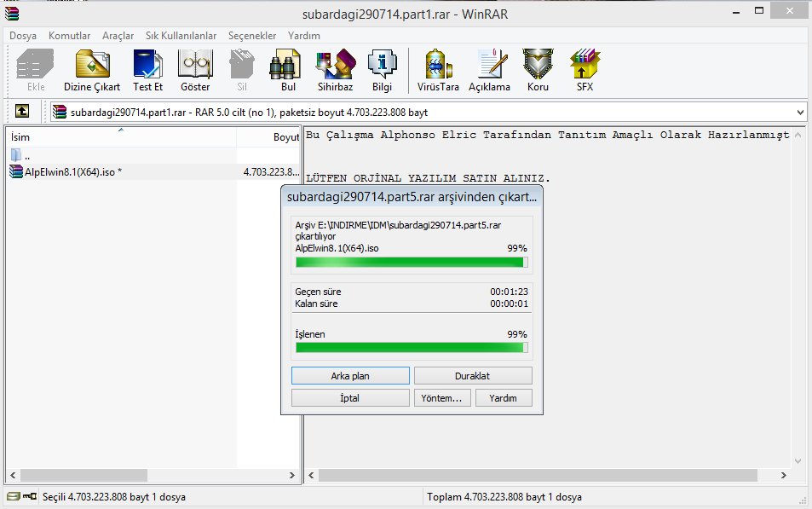The width and height of the screenshot is (812, 509).
Task: Cancel extraction with İptal button
Action: [x=350, y=398]
